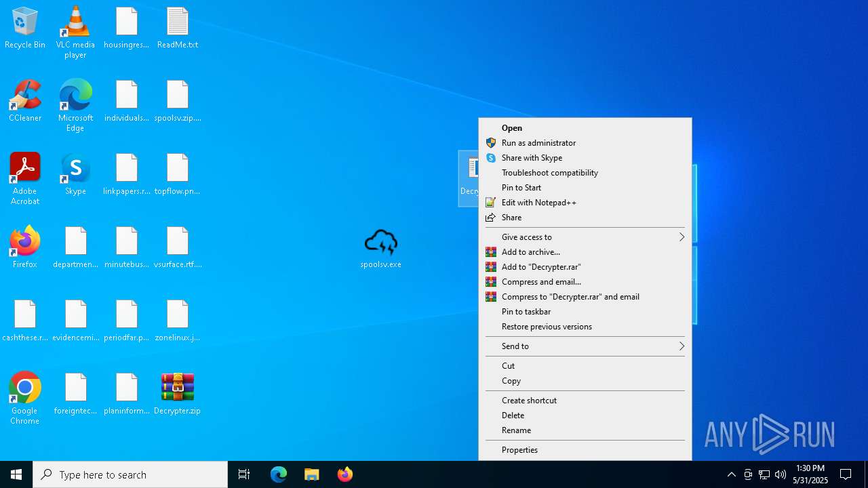Image resolution: width=868 pixels, height=488 pixels.
Task: Select the Skype desktop shortcut
Action: pos(75,175)
